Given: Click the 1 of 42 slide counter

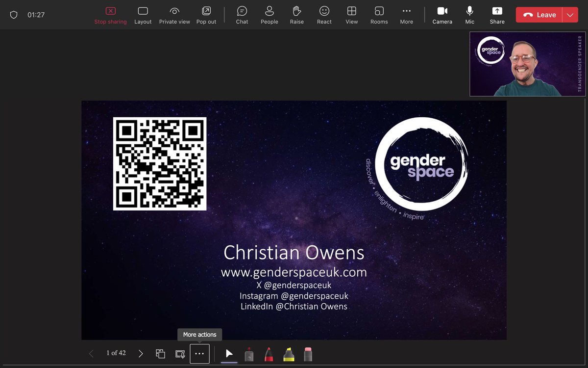Looking at the screenshot, I should 116,353.
